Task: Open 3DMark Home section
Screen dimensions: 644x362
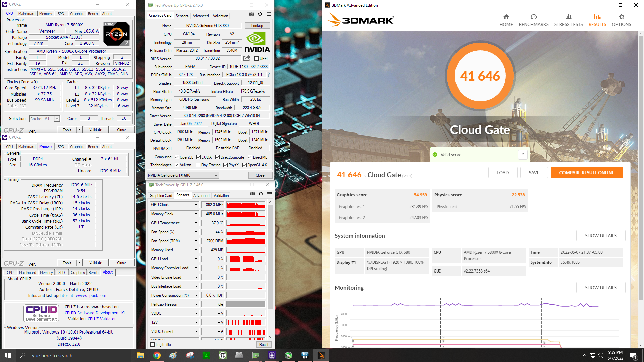Action: (506, 20)
